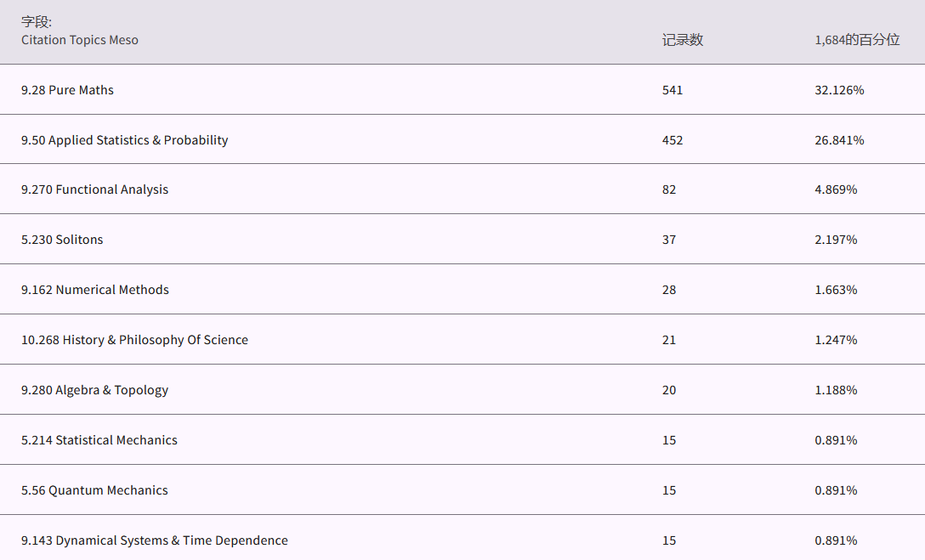Screen dimensions: 925x560
Task: Open 10.268 History & Philosophy Of Science
Action: pyautogui.click(x=134, y=340)
